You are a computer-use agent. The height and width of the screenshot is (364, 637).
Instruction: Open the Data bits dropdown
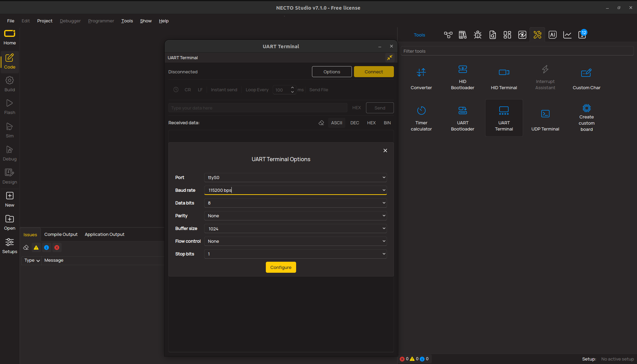pos(295,203)
